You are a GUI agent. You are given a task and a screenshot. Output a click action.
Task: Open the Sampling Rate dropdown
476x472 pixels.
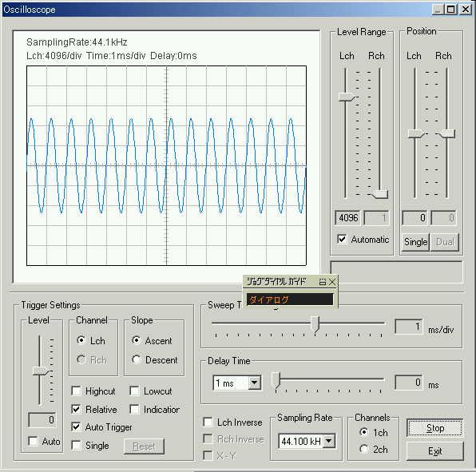click(329, 441)
